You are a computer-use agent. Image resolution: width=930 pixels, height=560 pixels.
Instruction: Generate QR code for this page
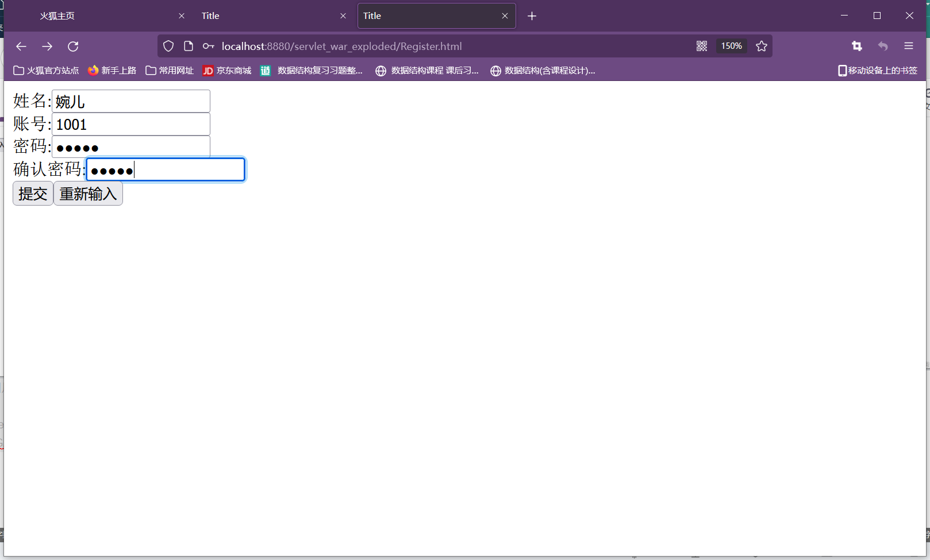click(702, 47)
